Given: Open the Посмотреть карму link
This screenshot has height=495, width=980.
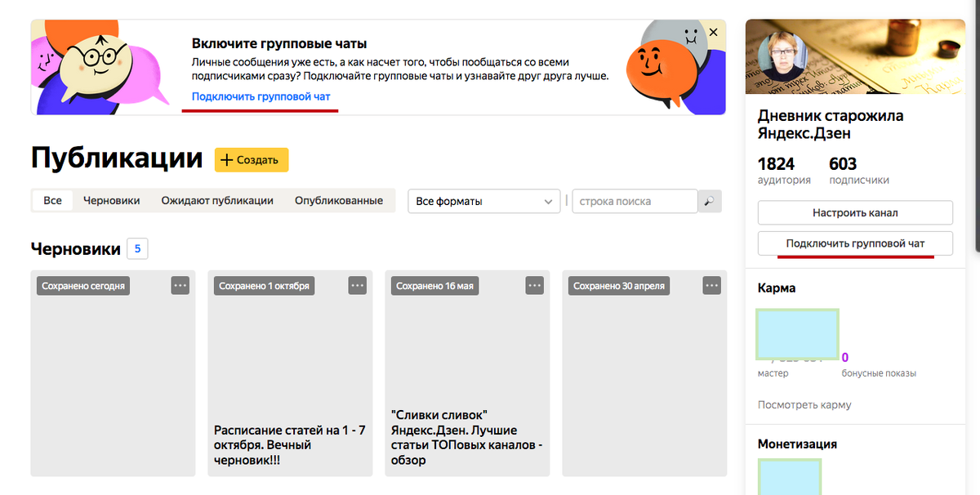Looking at the screenshot, I should [804, 405].
